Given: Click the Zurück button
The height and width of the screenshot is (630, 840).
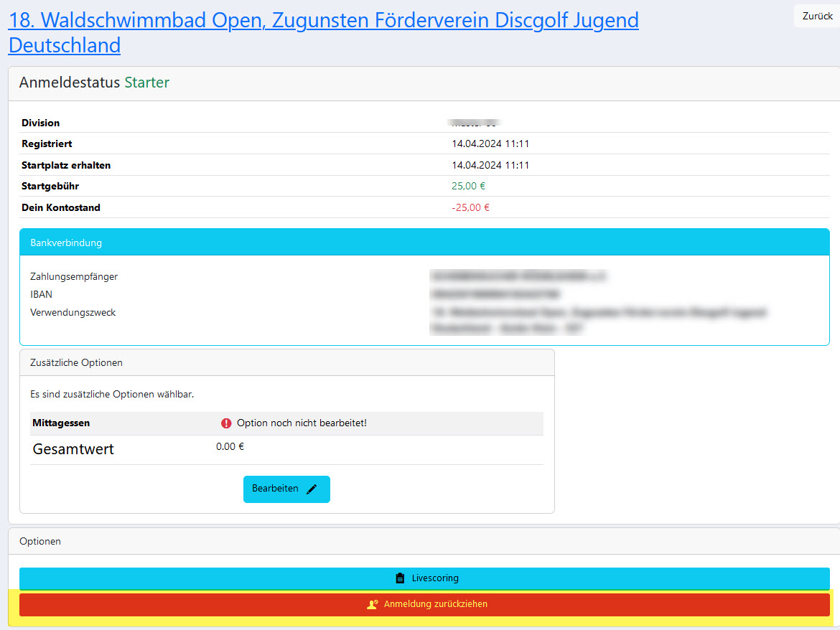Looking at the screenshot, I should pos(817,16).
